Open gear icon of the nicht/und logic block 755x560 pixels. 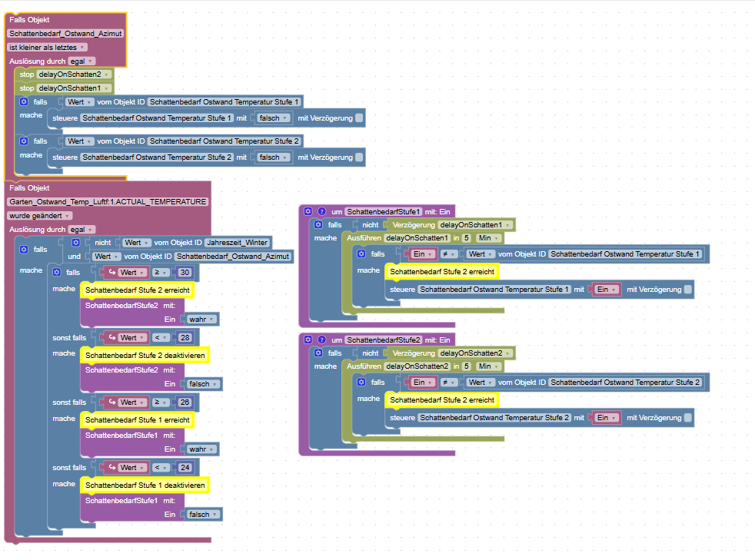pos(75,243)
